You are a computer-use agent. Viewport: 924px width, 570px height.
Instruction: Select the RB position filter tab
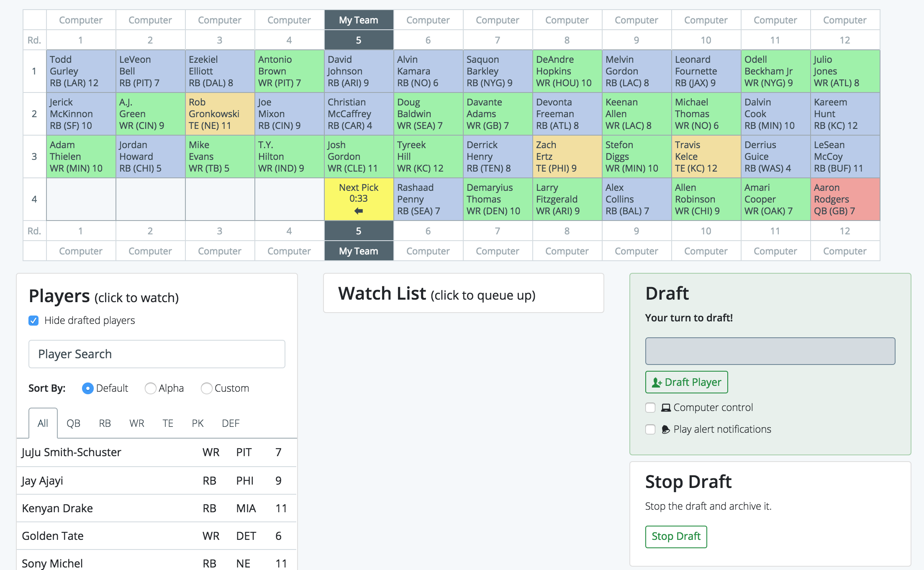click(x=104, y=423)
